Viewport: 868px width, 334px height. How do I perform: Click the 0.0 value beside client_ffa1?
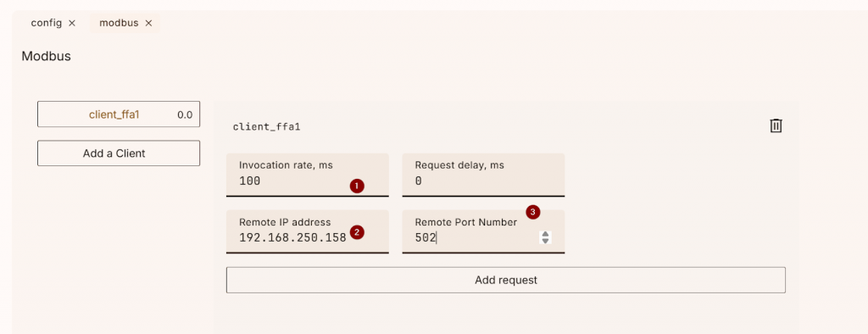[x=185, y=115]
